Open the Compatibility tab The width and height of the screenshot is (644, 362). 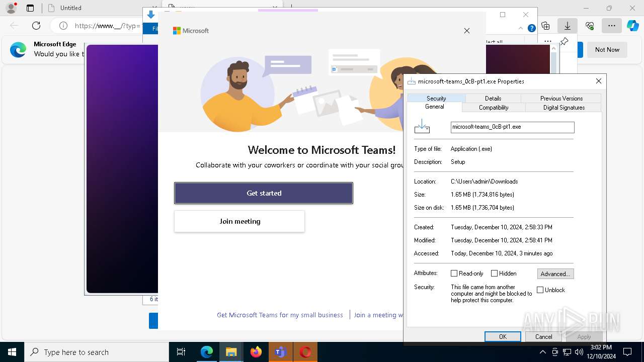point(494,108)
